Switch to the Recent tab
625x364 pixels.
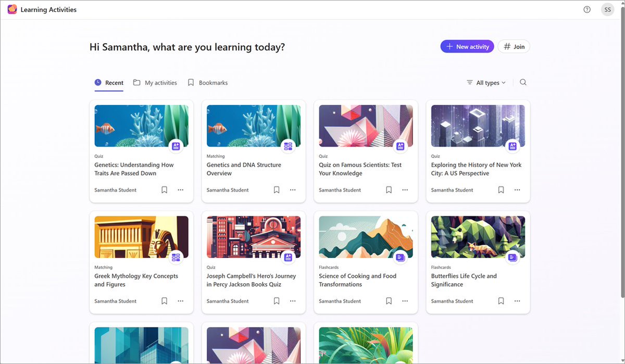click(109, 83)
